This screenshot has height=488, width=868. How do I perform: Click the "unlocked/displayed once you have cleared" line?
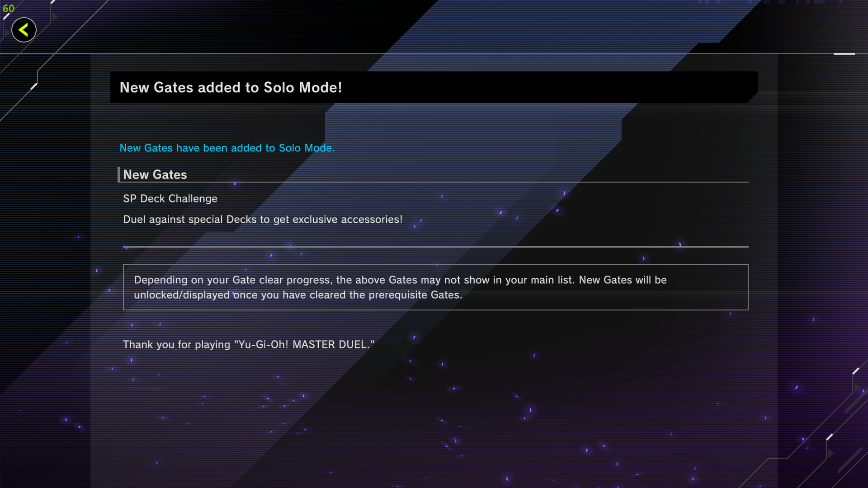coord(297,295)
